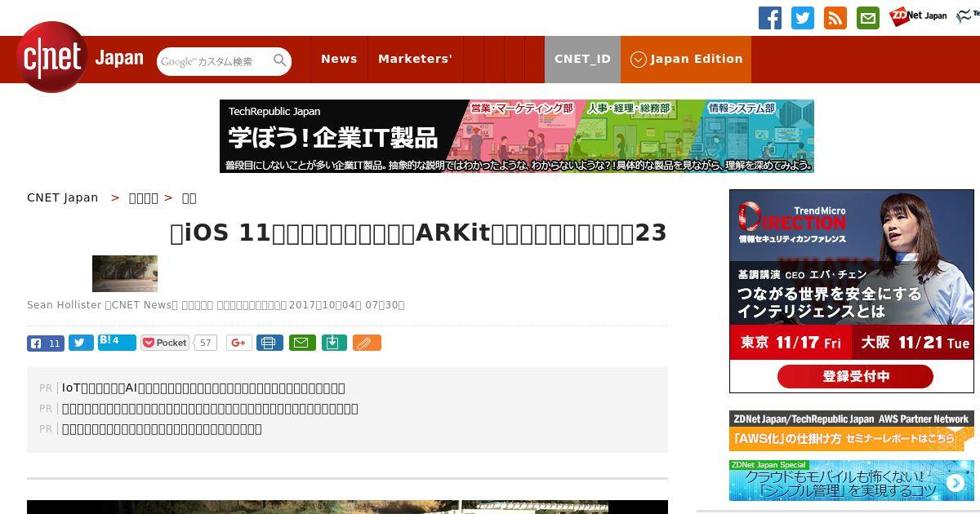Click the CNET Japan logo

81,57
